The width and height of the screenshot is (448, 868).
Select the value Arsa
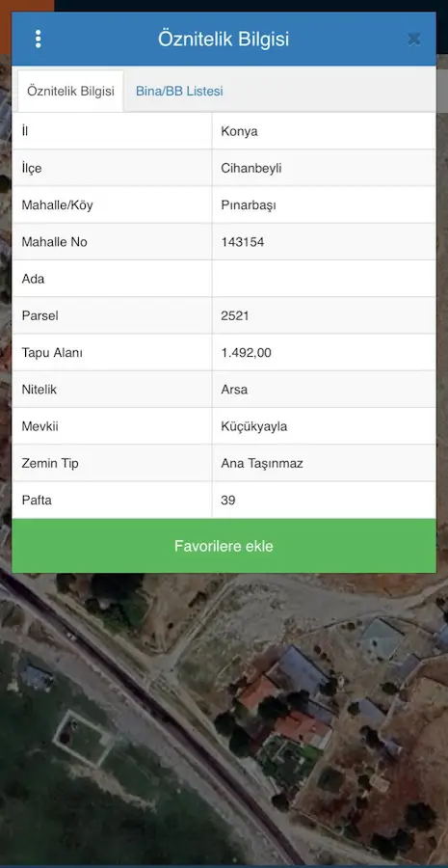click(234, 390)
